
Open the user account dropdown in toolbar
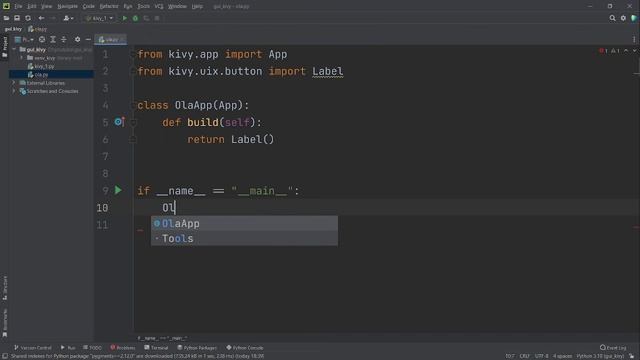pyautogui.click(x=68, y=18)
